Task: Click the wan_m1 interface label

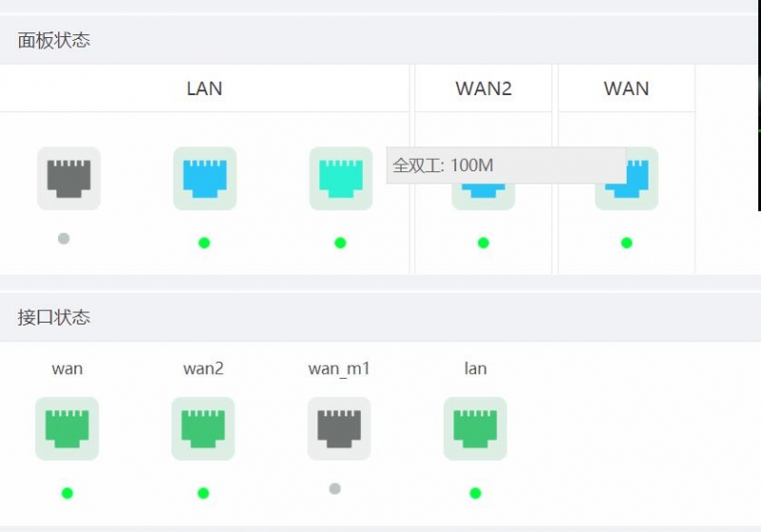Action: click(x=339, y=368)
